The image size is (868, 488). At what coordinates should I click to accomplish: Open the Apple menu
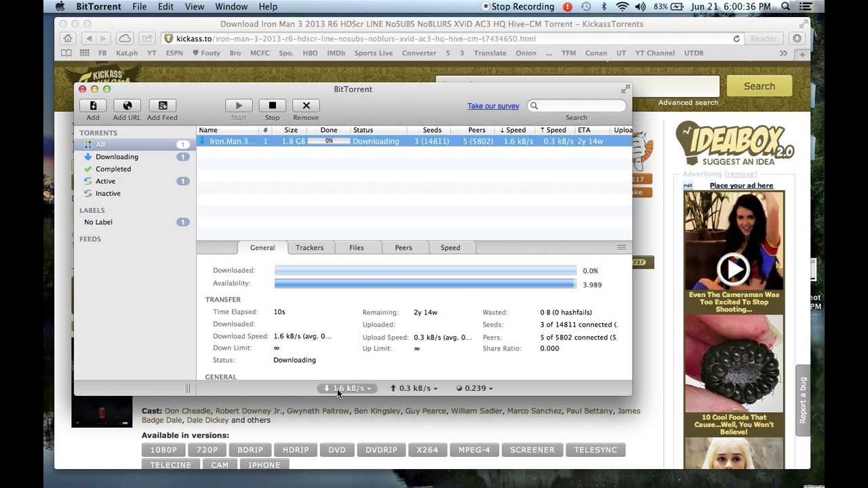click(x=60, y=7)
